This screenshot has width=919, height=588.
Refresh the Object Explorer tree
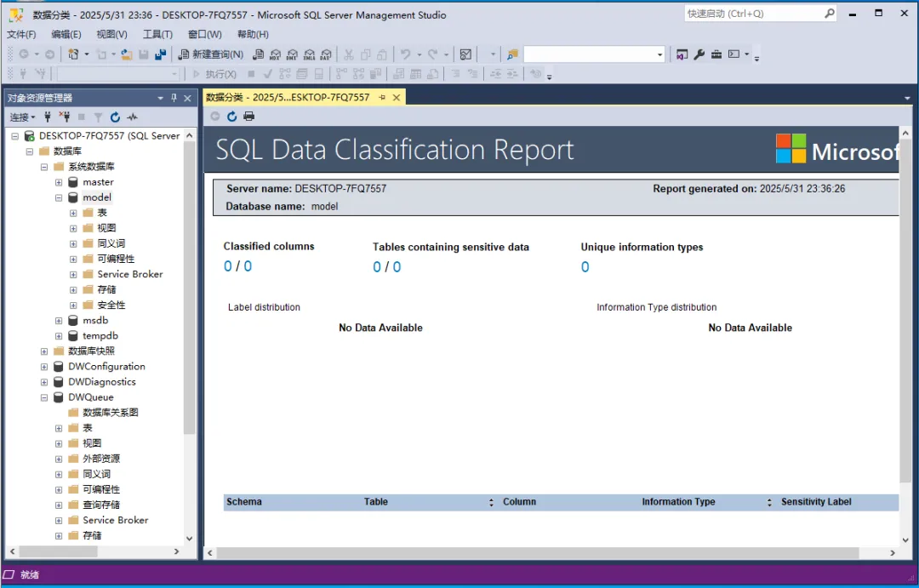pos(115,117)
